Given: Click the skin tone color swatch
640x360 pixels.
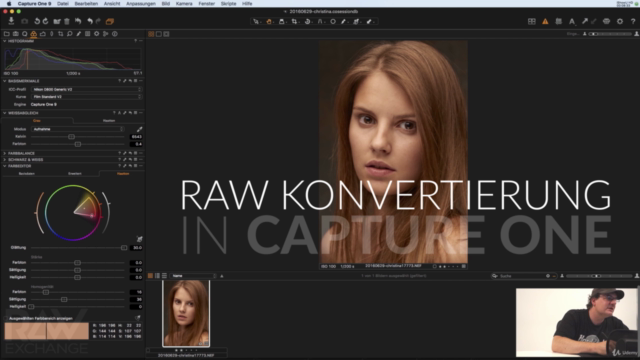Looking at the screenshot, I should (x=47, y=331).
